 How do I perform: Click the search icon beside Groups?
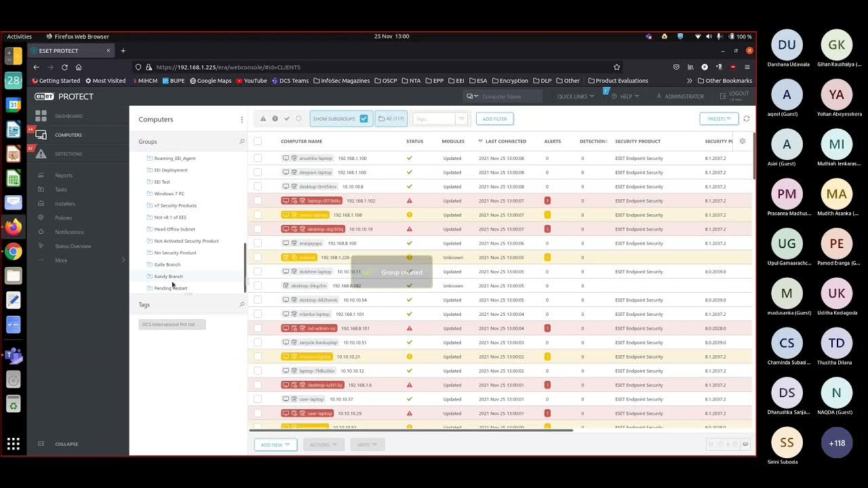click(241, 142)
